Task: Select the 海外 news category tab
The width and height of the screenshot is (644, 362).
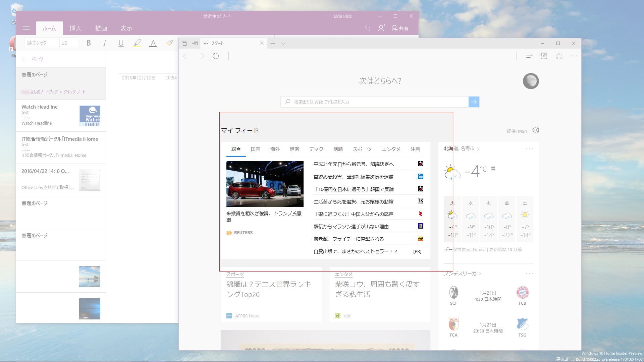Action: [275, 149]
